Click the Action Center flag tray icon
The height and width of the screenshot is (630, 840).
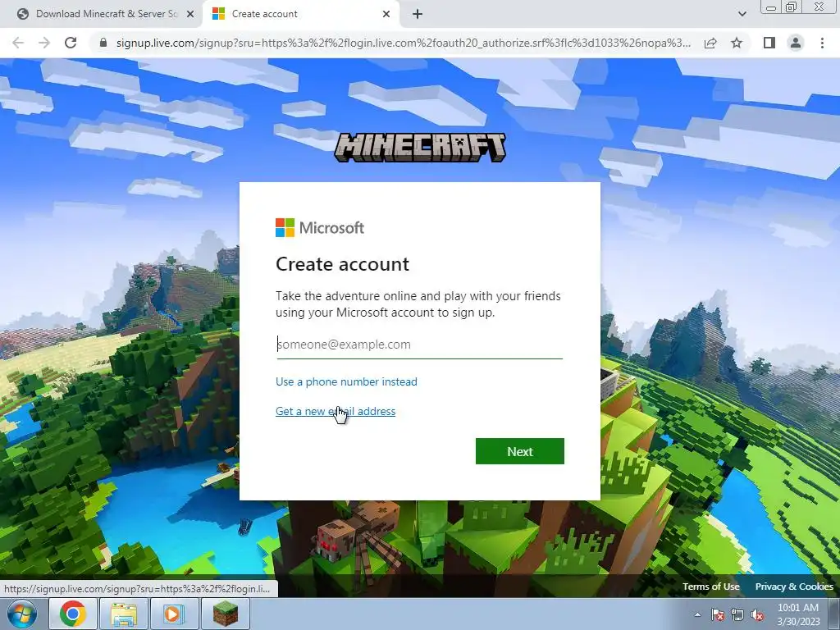click(x=718, y=614)
